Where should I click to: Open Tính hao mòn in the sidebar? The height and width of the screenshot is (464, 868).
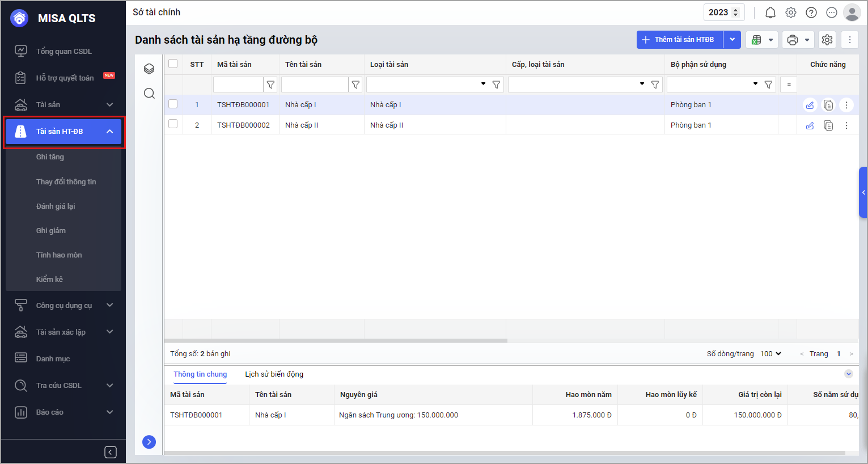(x=59, y=255)
